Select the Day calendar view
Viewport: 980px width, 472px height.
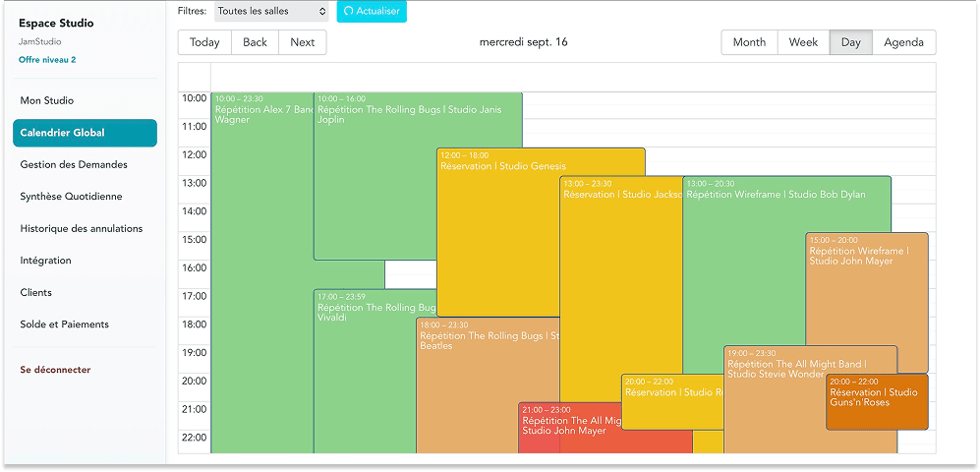point(850,42)
